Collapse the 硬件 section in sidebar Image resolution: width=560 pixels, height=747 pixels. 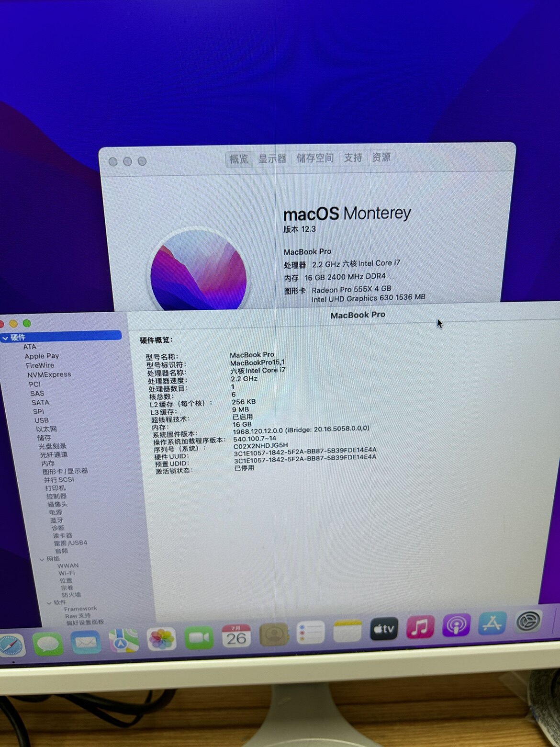click(x=5, y=338)
